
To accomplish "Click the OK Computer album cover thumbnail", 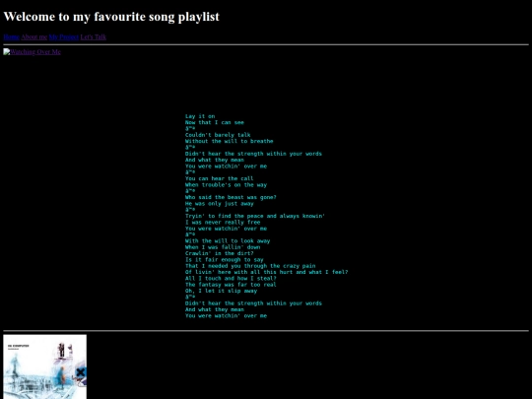I will pyautogui.click(x=44, y=366).
